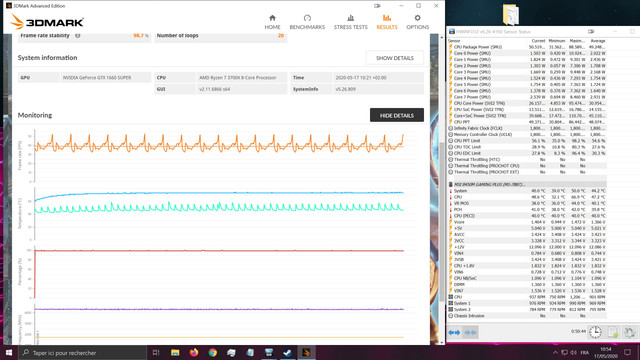
Task: Select the Thermal Throttling (HTC) row
Action: pos(527,160)
